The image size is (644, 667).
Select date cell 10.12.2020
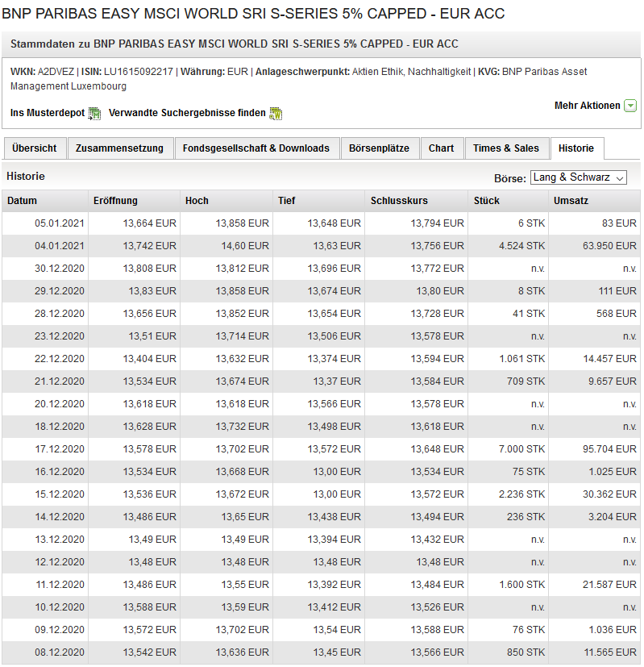pos(60,607)
